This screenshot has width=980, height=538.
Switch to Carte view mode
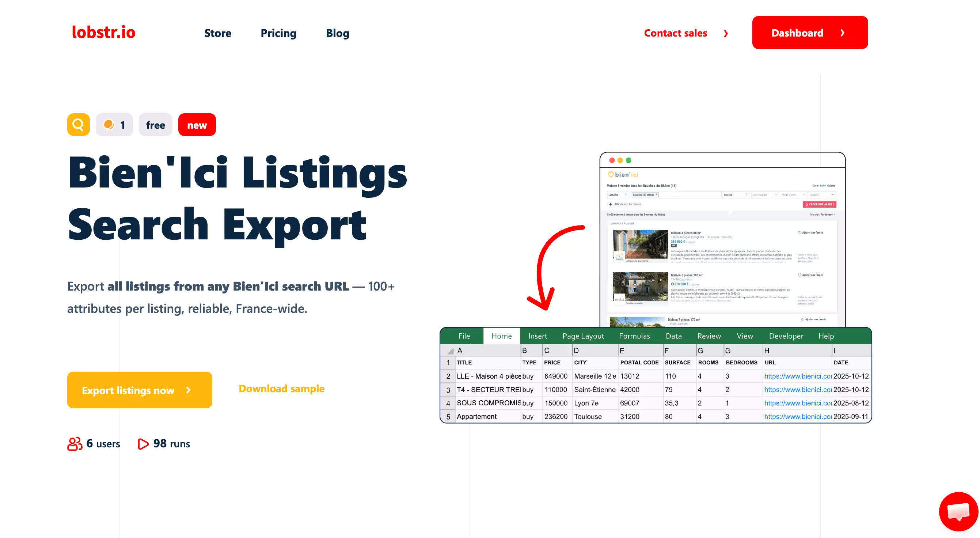click(815, 186)
